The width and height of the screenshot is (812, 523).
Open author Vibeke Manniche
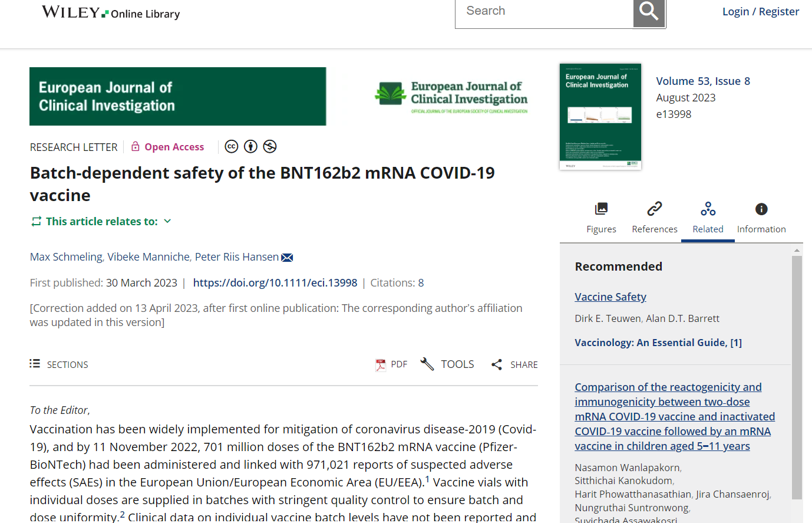click(x=148, y=257)
